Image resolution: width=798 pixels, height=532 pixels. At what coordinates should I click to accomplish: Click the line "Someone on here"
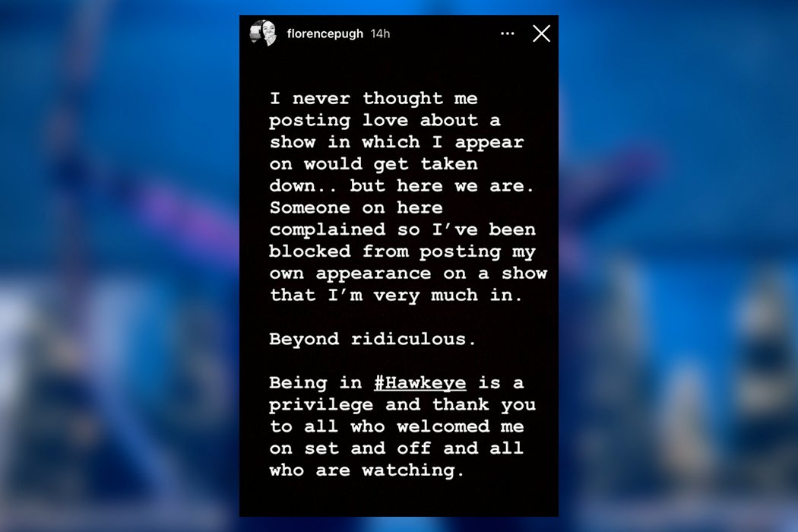point(356,207)
